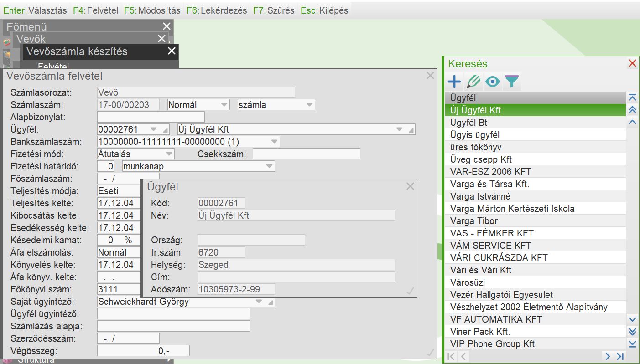The image size is (640, 364).
Task: Open the funnel filter icon in Keresés
Action: pos(512,82)
